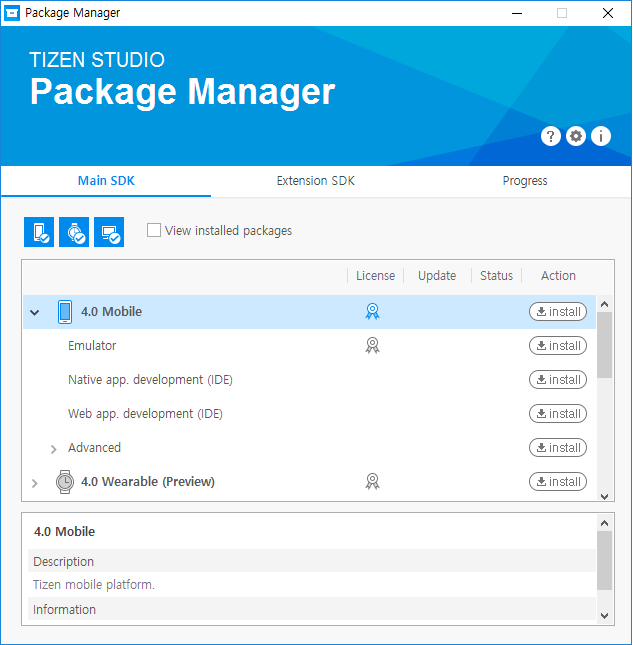Image resolution: width=633 pixels, height=645 pixels.
Task: Click the Emulator license ribbon icon
Action: coord(372,345)
